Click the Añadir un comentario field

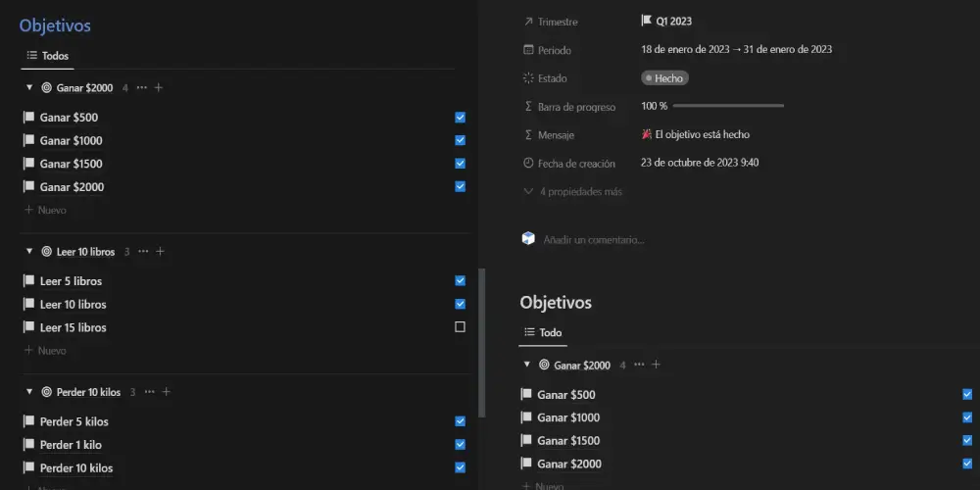(x=594, y=239)
